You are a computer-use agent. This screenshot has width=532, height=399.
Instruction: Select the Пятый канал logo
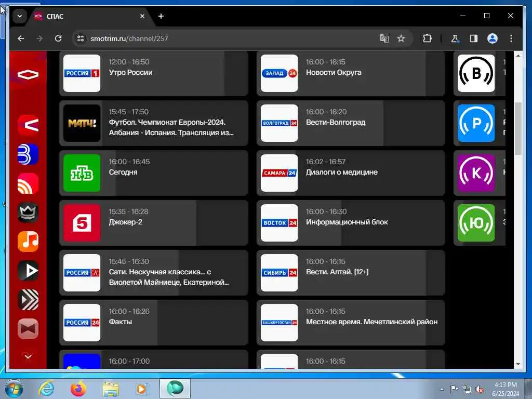82,223
